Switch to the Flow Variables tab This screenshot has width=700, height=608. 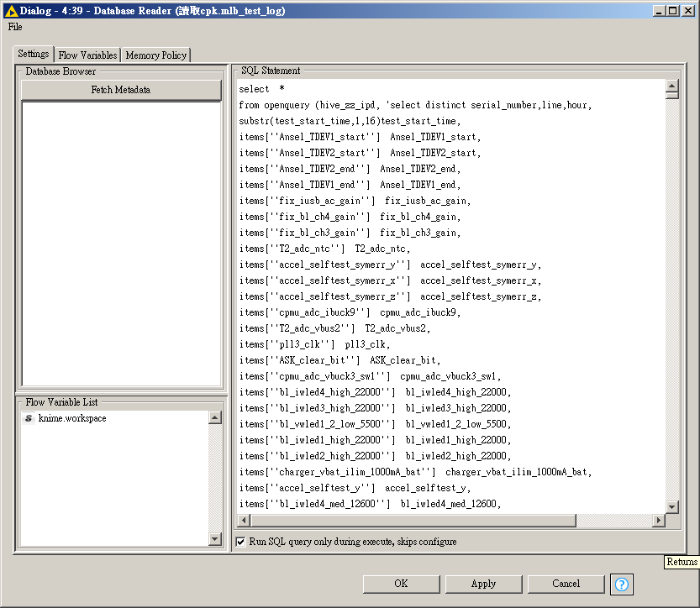[x=88, y=55]
